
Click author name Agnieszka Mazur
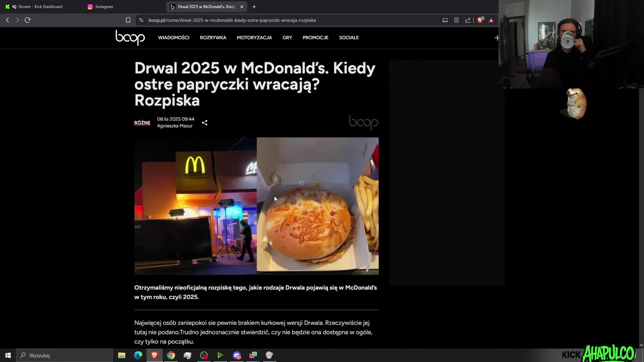(175, 126)
